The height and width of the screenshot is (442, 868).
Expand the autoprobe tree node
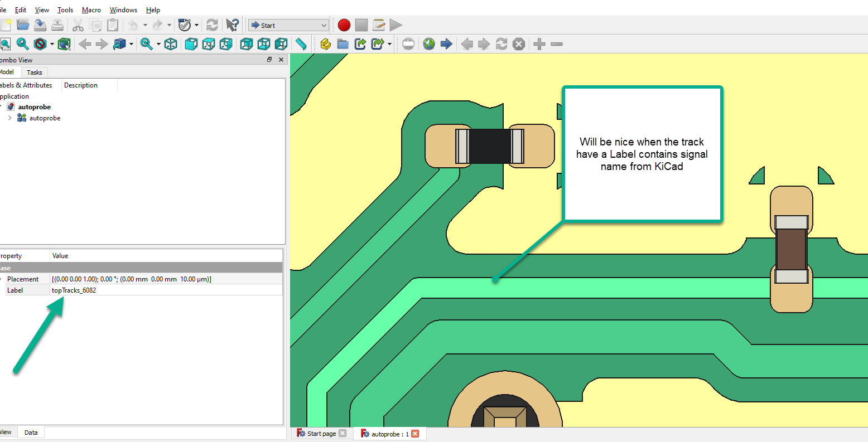click(x=9, y=118)
